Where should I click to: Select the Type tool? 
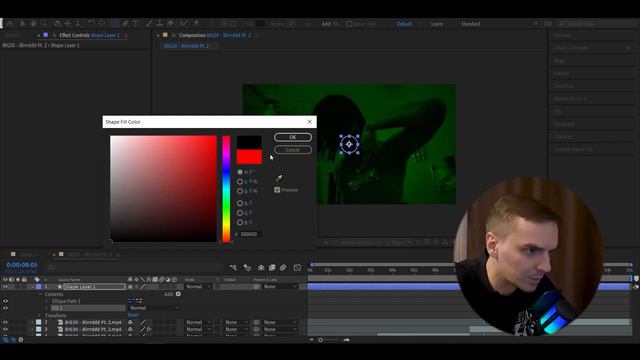(x=136, y=24)
